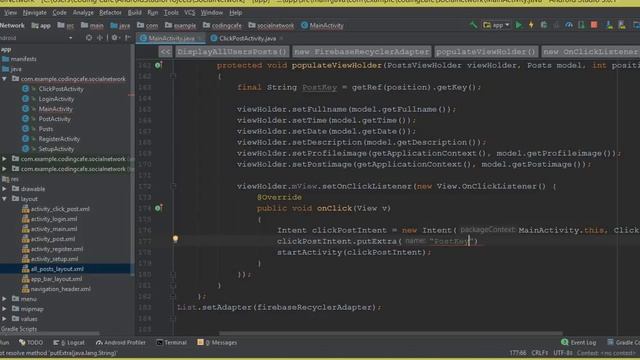Expand the drawable folder
The height and width of the screenshot is (360, 640).
[x=4, y=189]
